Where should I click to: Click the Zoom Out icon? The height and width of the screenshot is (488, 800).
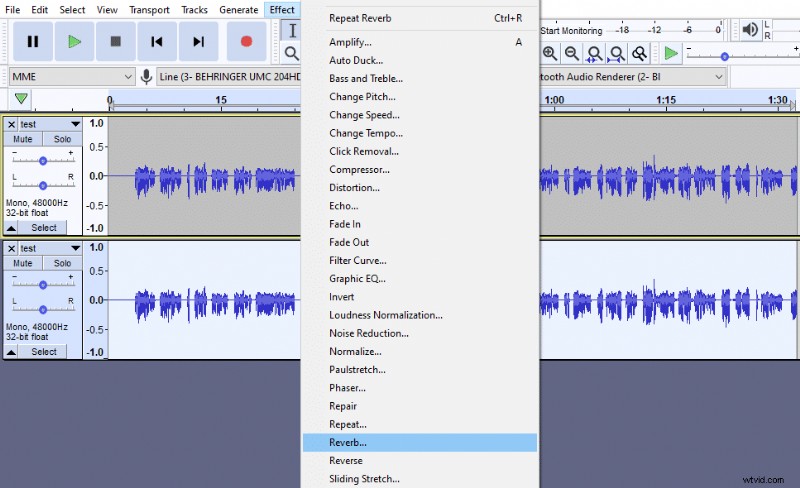tap(572, 53)
